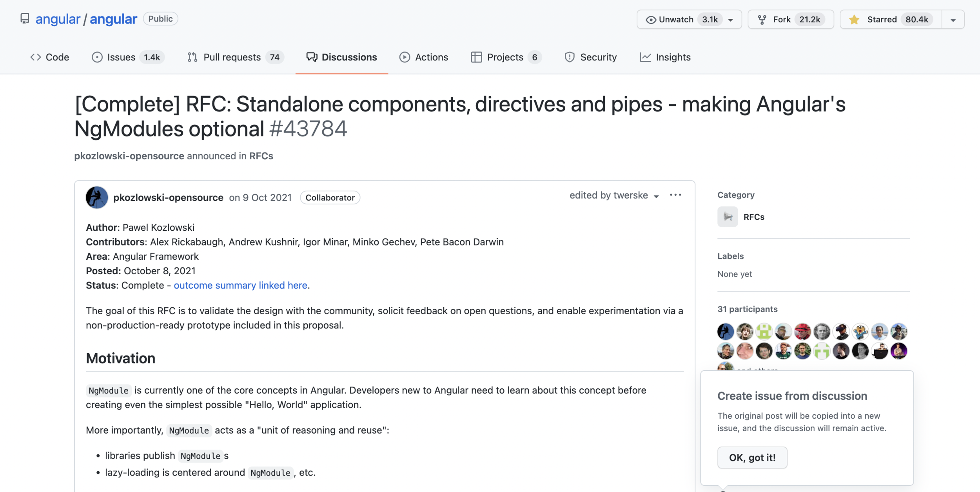Viewport: 980px width, 492px height.
Task: Click the repository book icon
Action: [x=25, y=19]
